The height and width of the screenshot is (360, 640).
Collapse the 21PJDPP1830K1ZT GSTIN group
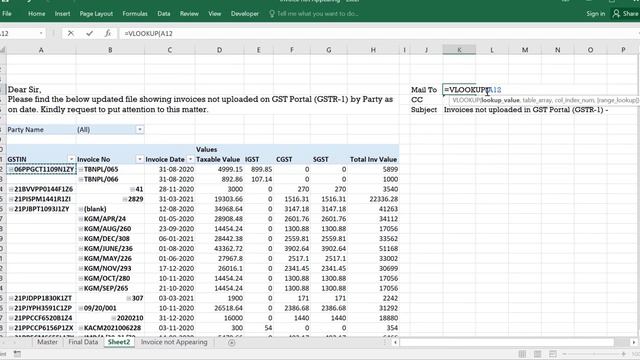pyautogui.click(x=11, y=298)
